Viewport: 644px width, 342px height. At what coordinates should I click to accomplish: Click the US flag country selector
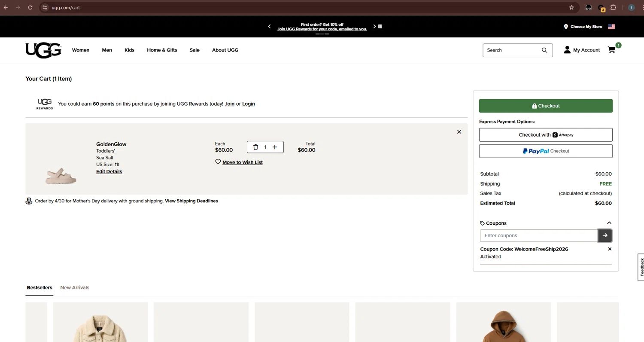(611, 27)
